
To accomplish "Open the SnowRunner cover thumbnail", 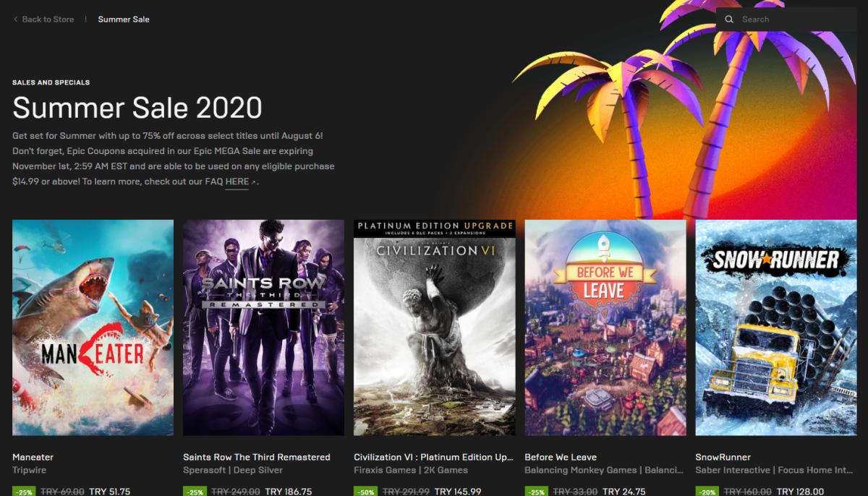I will click(x=775, y=328).
